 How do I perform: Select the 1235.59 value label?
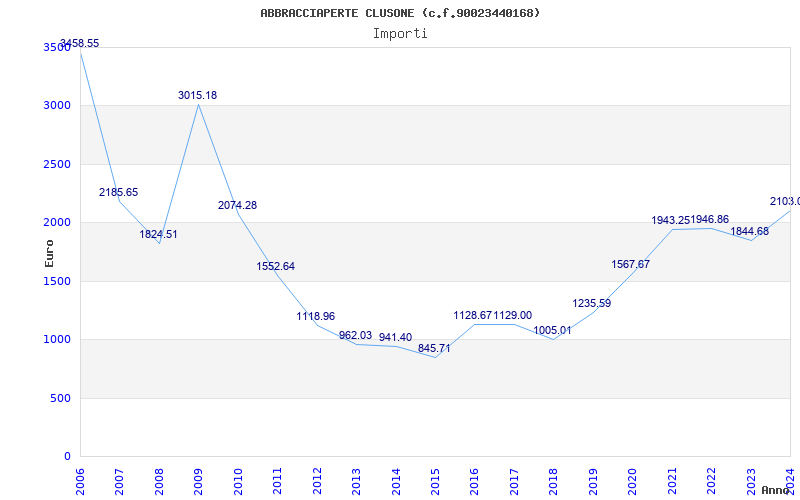coord(592,304)
